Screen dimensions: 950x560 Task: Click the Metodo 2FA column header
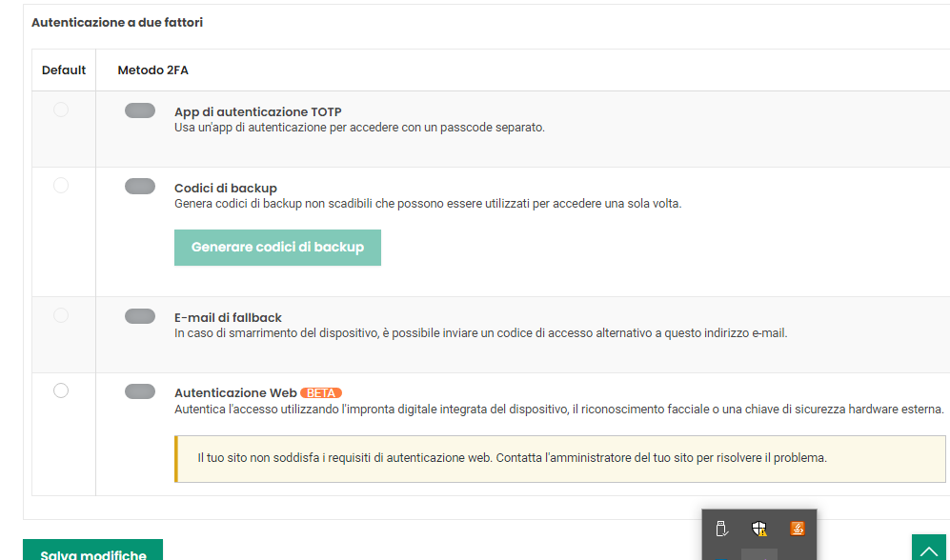152,70
